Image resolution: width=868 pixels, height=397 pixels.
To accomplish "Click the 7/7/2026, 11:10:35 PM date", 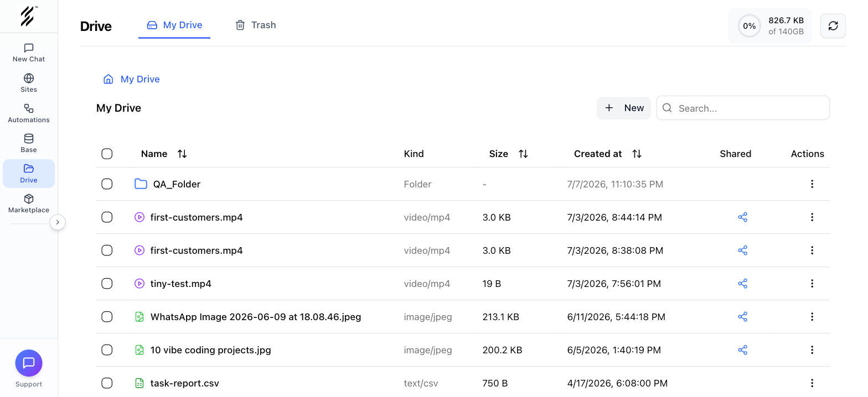I will [615, 184].
